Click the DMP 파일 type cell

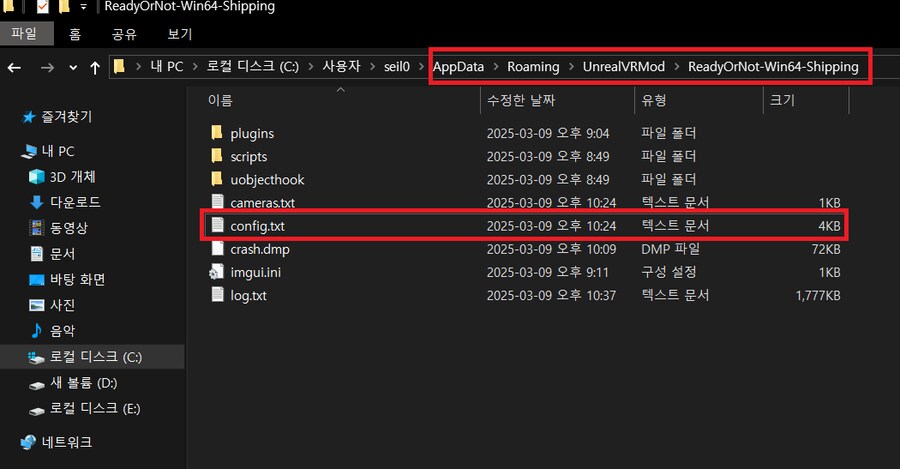(670, 249)
